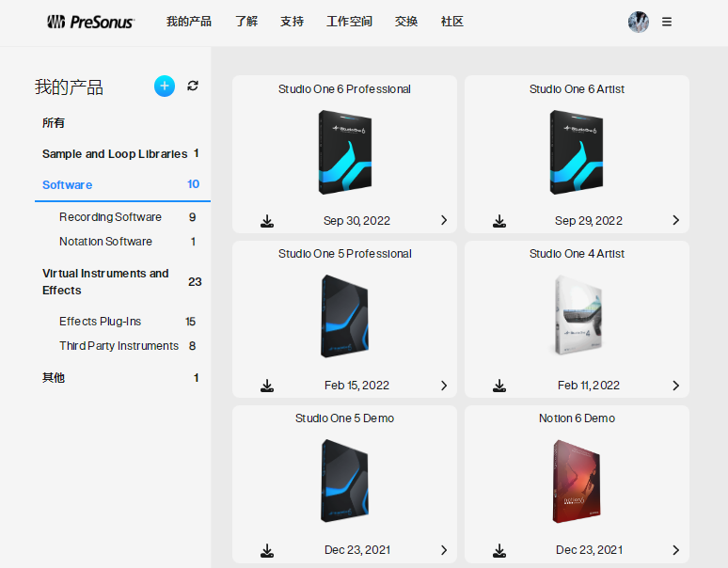Download Studio One 6 Artist
This screenshot has height=568, width=728.
(x=499, y=221)
